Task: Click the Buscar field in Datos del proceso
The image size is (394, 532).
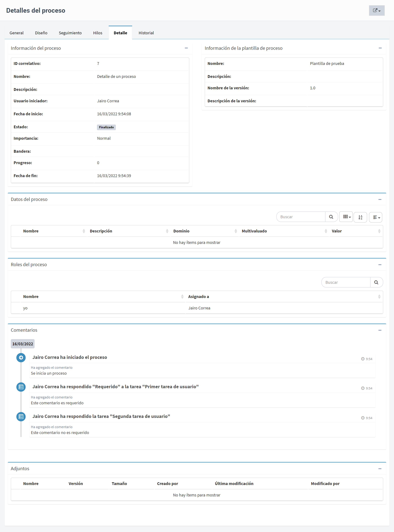Action: click(x=301, y=217)
